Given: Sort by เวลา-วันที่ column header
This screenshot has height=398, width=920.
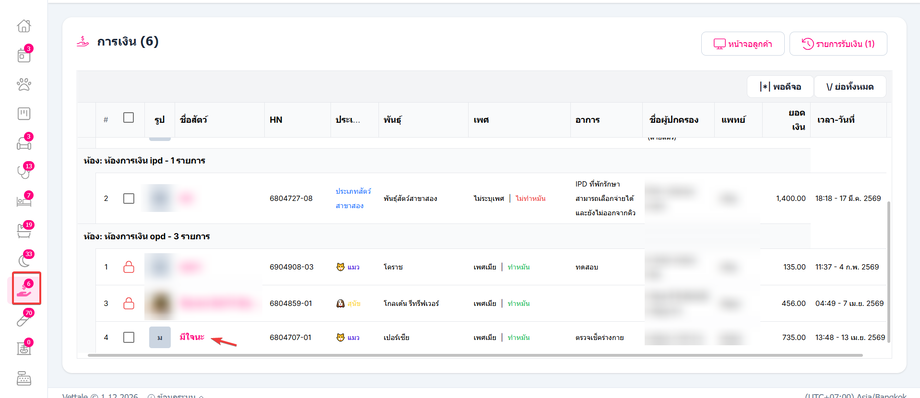Looking at the screenshot, I should (835, 119).
